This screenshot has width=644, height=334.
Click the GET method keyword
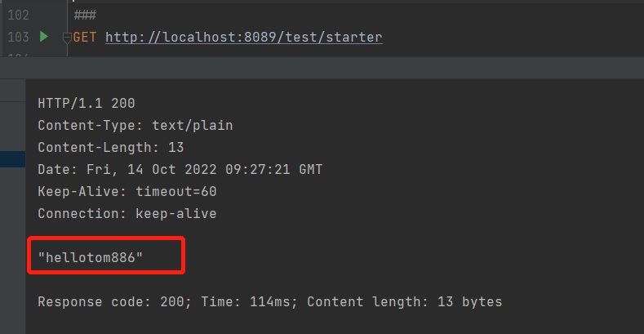click(x=85, y=37)
